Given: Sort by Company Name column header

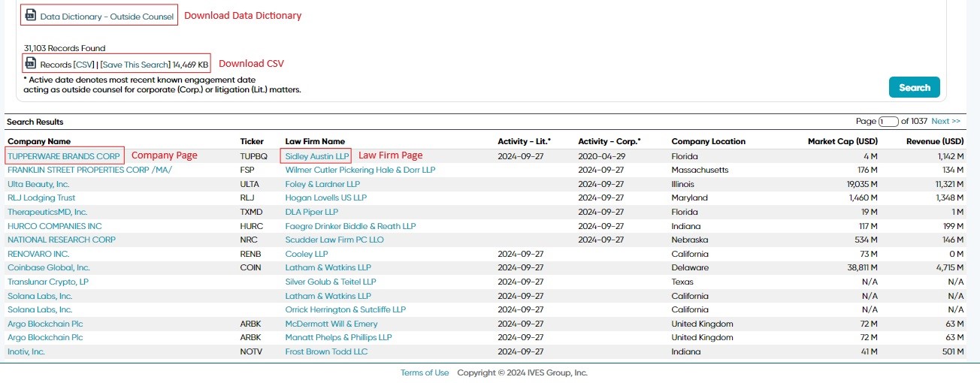Looking at the screenshot, I should click(x=39, y=141).
